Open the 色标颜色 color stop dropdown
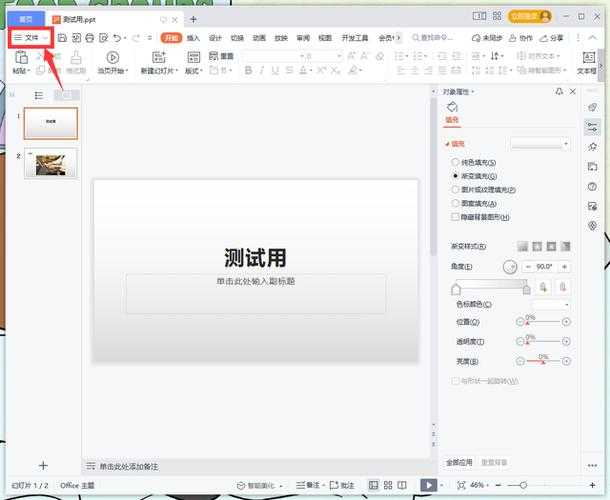The height and width of the screenshot is (500, 610). (551, 305)
